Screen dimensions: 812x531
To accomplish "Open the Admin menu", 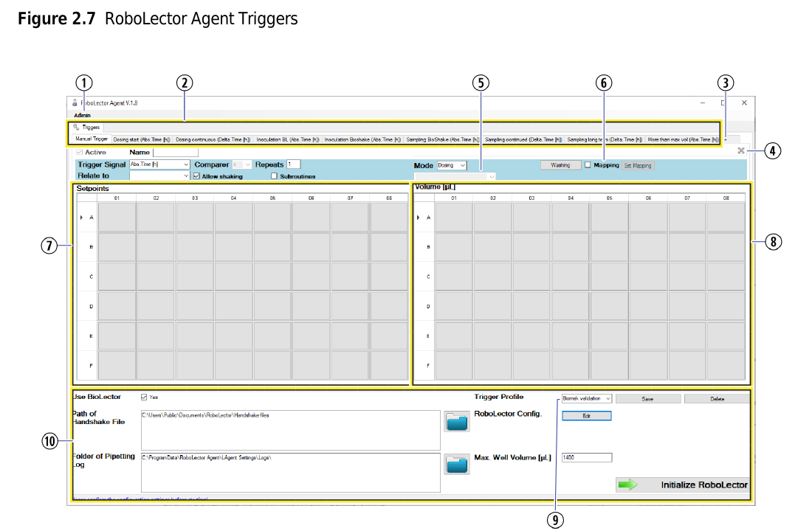I will point(82,115).
